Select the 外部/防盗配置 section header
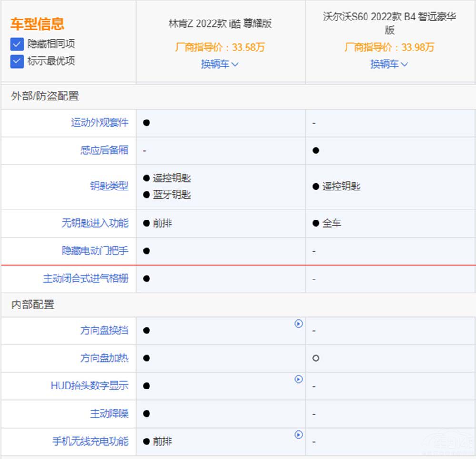Screen dimensions: 476x459 (x=45, y=96)
